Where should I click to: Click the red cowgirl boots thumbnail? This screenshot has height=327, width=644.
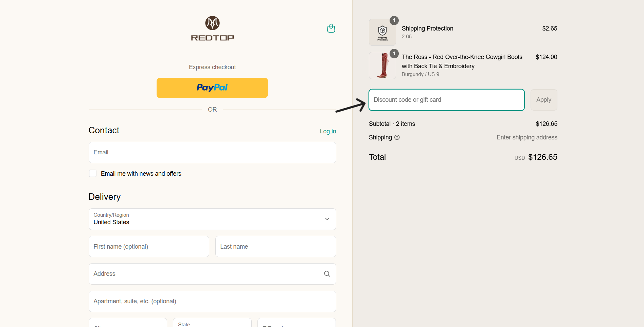(382, 66)
